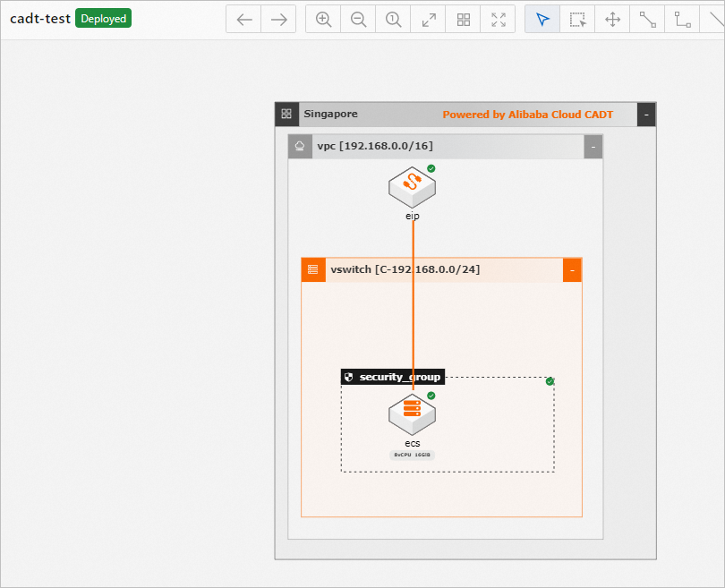Click the cadt-test application name
Viewport: 725px width, 588px height.
[x=40, y=19]
